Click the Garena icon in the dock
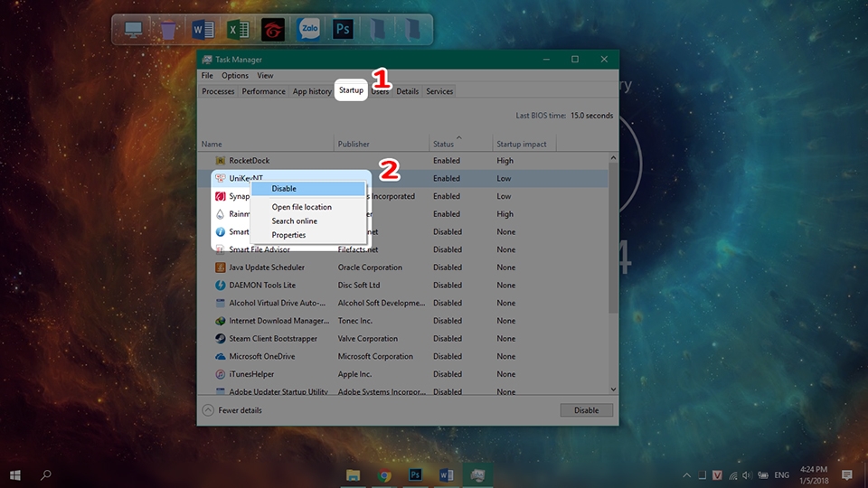Screen dimensions: 868x488 273,29
